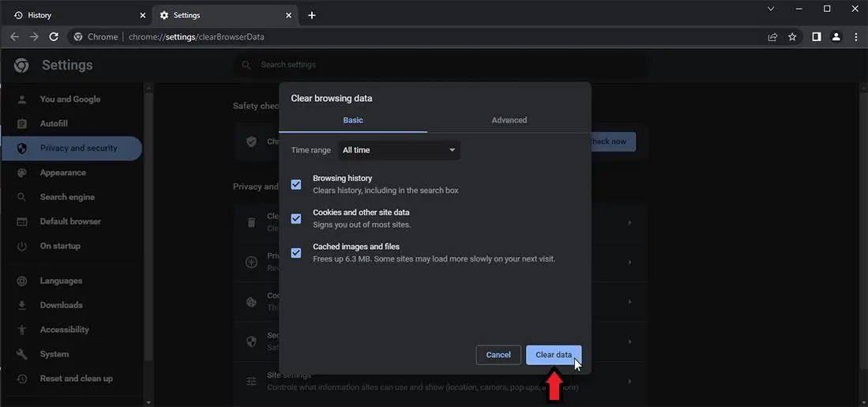Click the You and Google person icon
868x407 pixels.
tap(22, 100)
